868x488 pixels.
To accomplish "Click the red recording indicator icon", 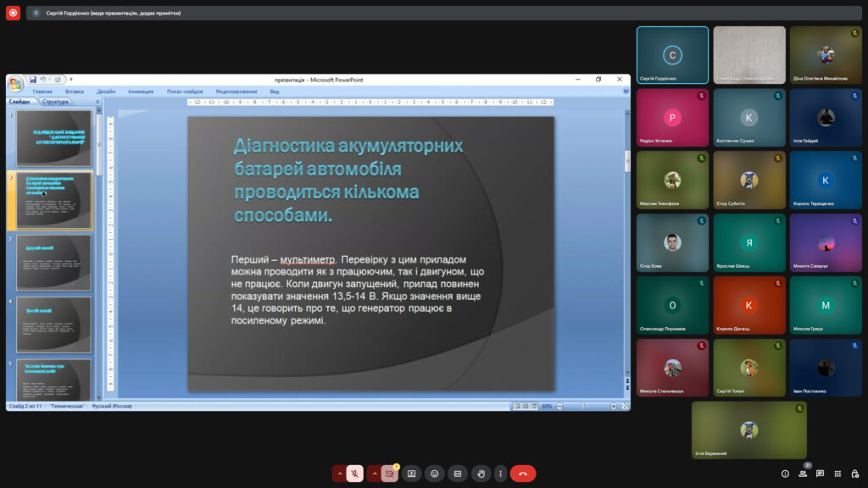I will coord(13,13).
